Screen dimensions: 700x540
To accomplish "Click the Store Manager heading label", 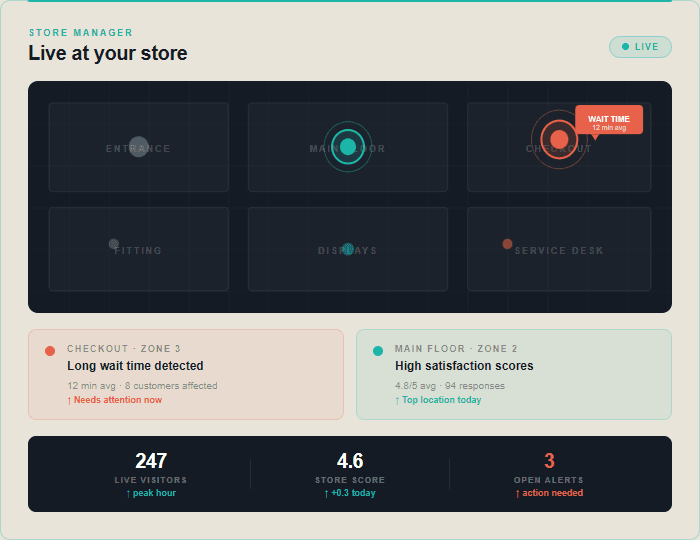I will coord(81,33).
